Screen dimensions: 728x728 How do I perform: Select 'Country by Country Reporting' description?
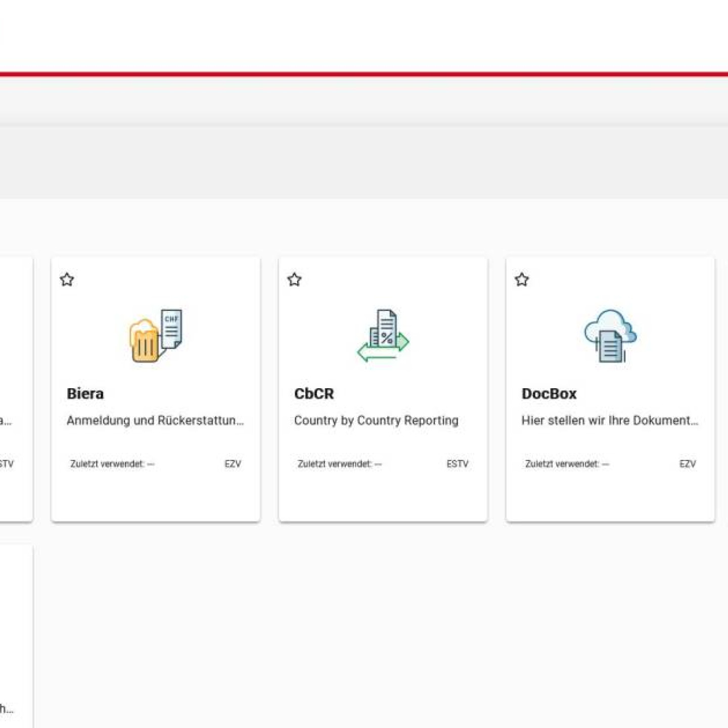coord(376,421)
